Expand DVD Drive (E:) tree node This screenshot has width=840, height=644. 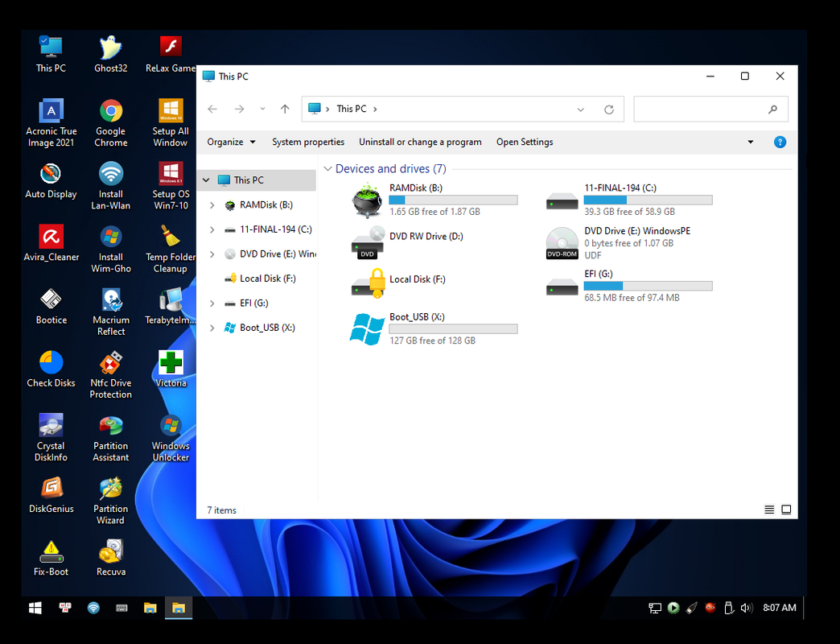coord(212,254)
